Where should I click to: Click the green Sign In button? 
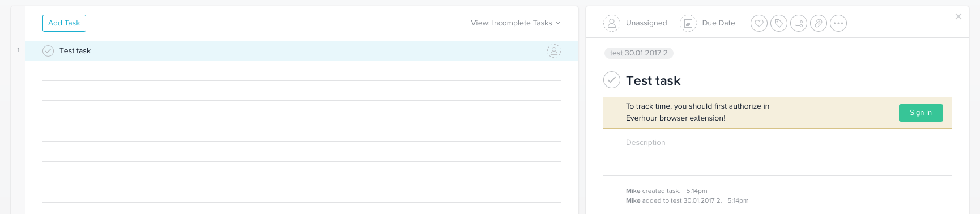pyautogui.click(x=921, y=113)
